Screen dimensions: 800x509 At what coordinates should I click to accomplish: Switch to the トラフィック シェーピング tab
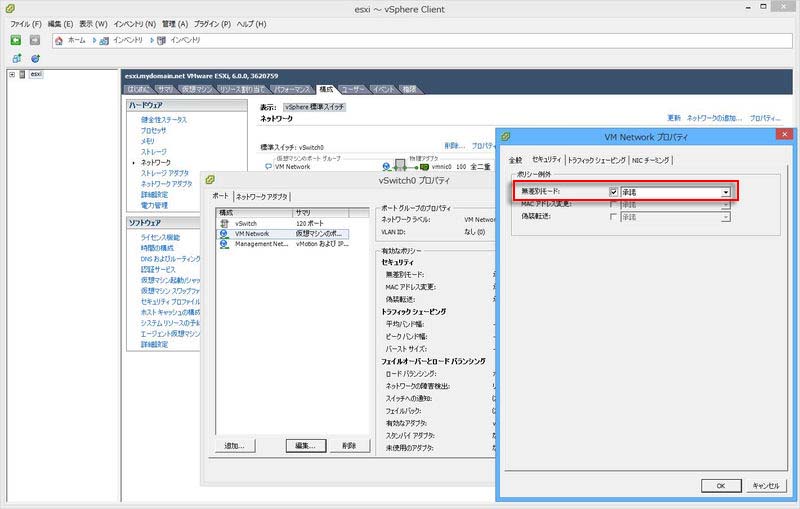[596, 160]
